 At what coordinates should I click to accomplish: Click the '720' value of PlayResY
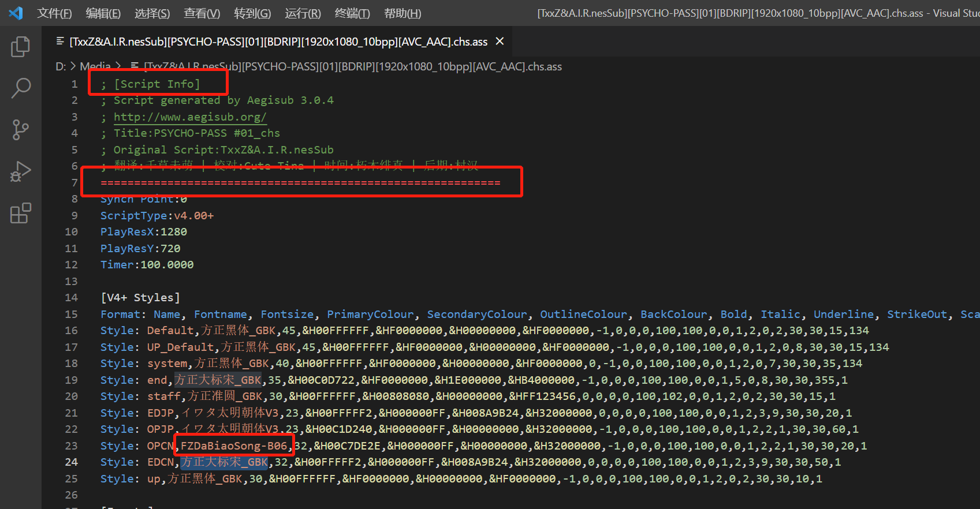tap(170, 249)
